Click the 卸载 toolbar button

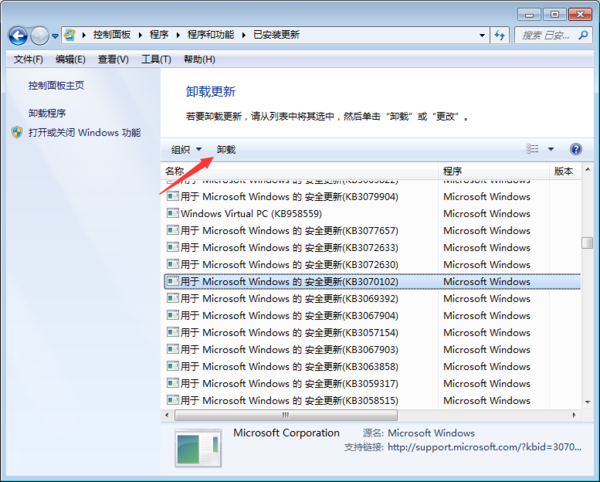tap(226, 150)
